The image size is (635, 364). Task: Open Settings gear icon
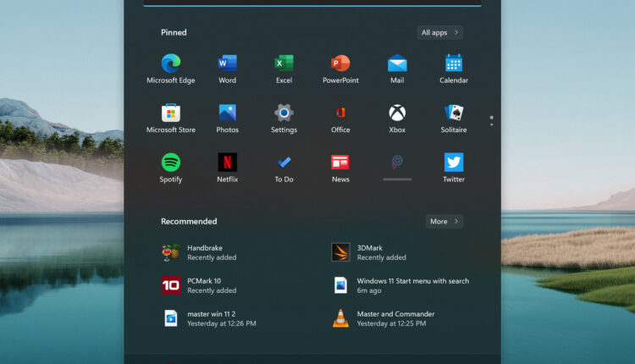pyautogui.click(x=284, y=113)
